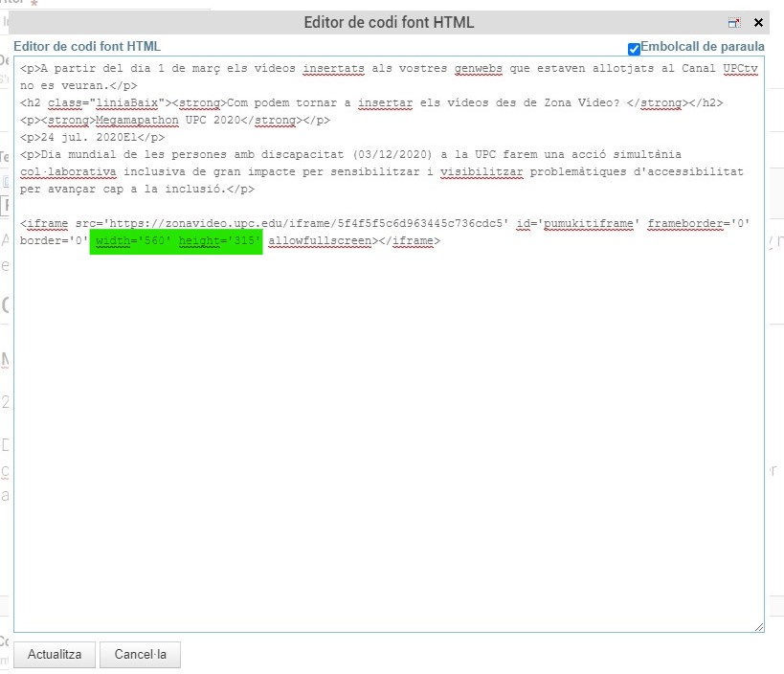Click the word 'col·laborativa' in the editor
784x674 pixels.
[x=69, y=171]
